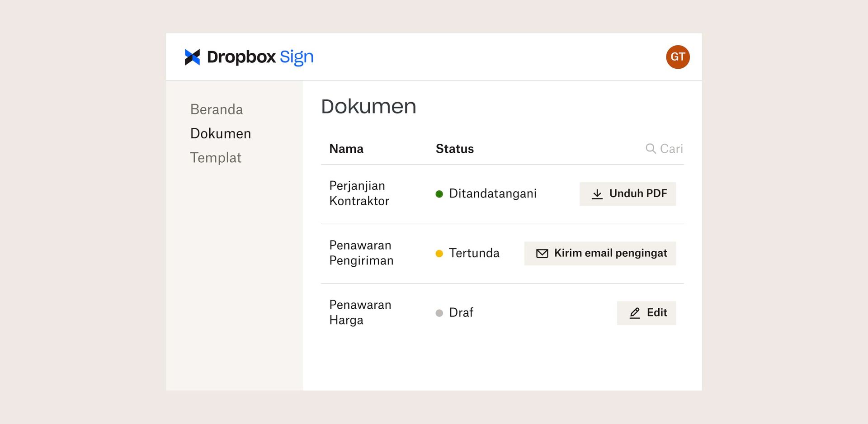The width and height of the screenshot is (868, 424).
Task: Select the Penawaran Pengiriman document name
Action: tap(361, 253)
